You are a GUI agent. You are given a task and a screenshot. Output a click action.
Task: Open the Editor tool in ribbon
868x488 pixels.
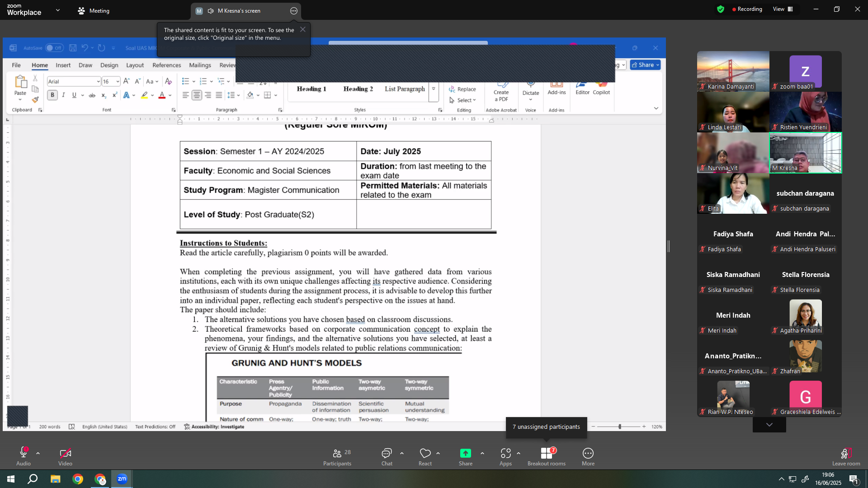[x=582, y=89]
